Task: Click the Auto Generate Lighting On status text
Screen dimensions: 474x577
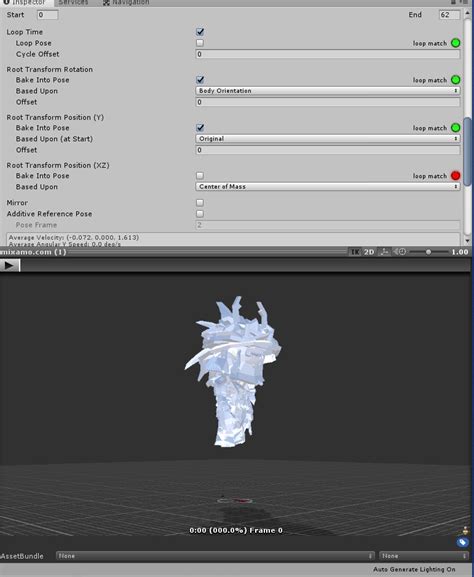Action: point(414,570)
